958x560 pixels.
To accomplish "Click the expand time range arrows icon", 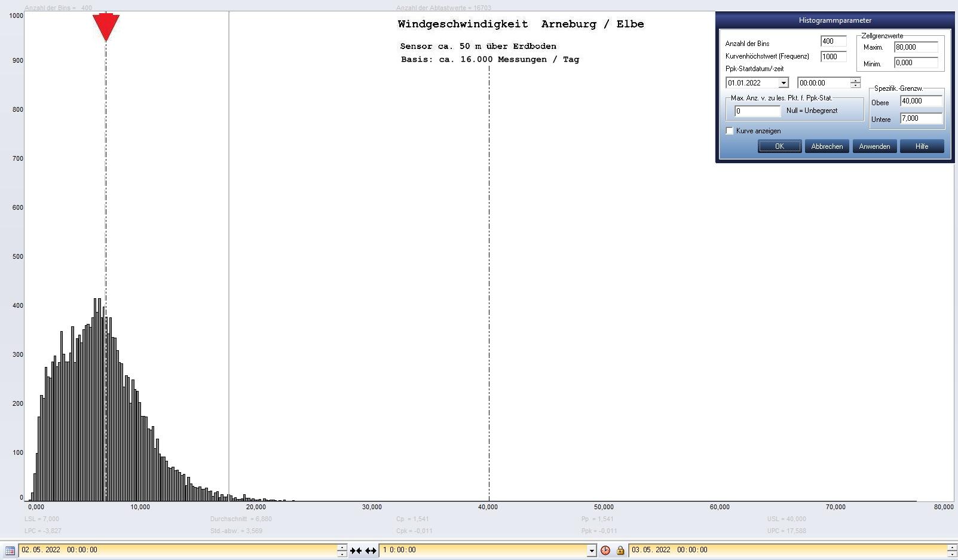I will [x=371, y=550].
